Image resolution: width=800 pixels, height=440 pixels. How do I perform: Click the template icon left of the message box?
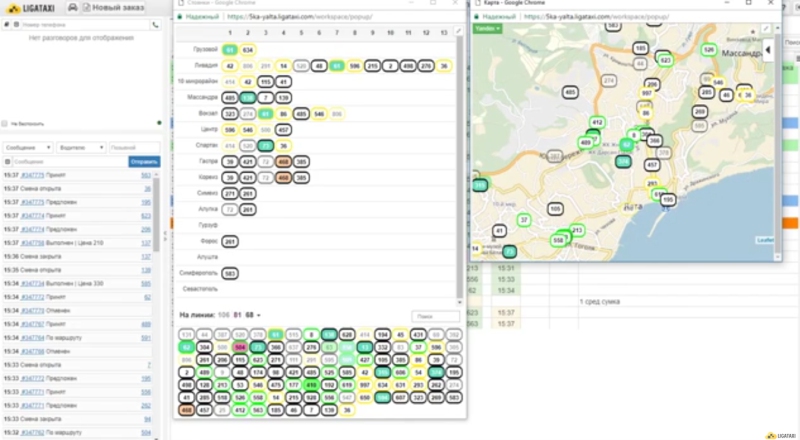click(x=7, y=162)
